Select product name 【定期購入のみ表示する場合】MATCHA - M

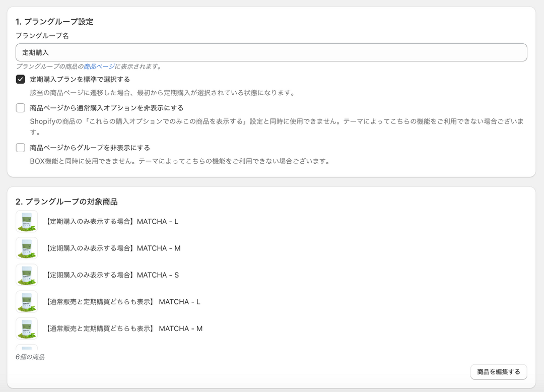pyautogui.click(x=113, y=248)
